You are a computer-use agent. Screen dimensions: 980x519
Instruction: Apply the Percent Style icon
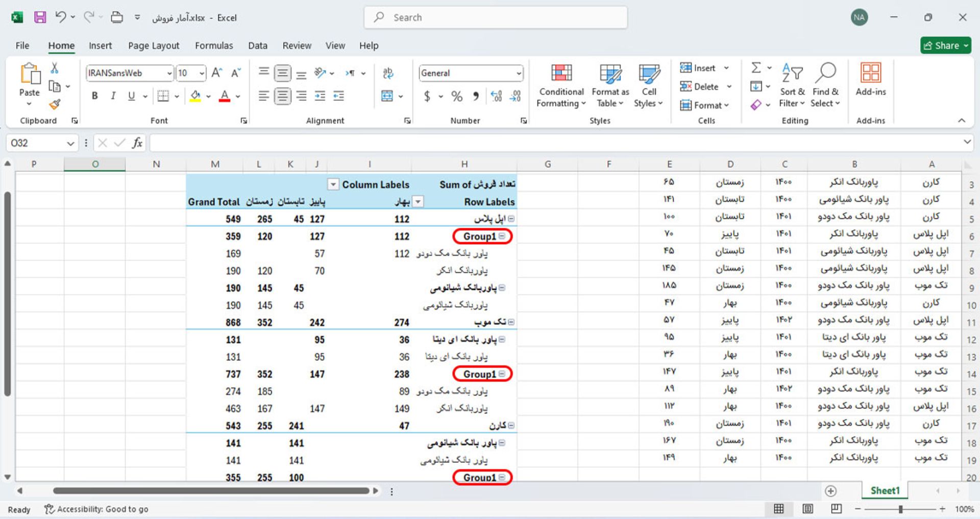tap(457, 96)
